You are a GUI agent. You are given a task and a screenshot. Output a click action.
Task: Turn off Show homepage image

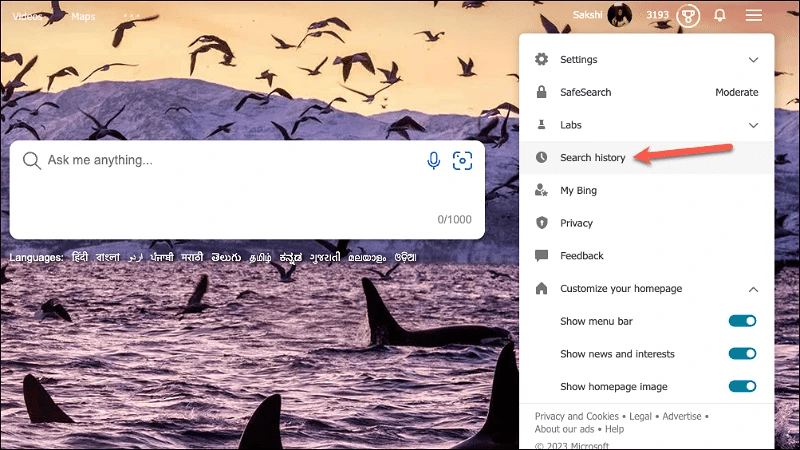pyautogui.click(x=742, y=386)
